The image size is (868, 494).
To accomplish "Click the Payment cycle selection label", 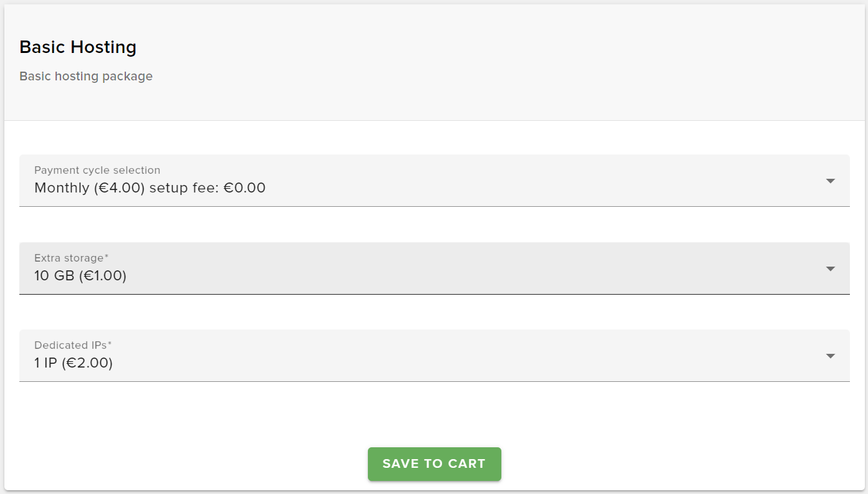I will pyautogui.click(x=97, y=170).
